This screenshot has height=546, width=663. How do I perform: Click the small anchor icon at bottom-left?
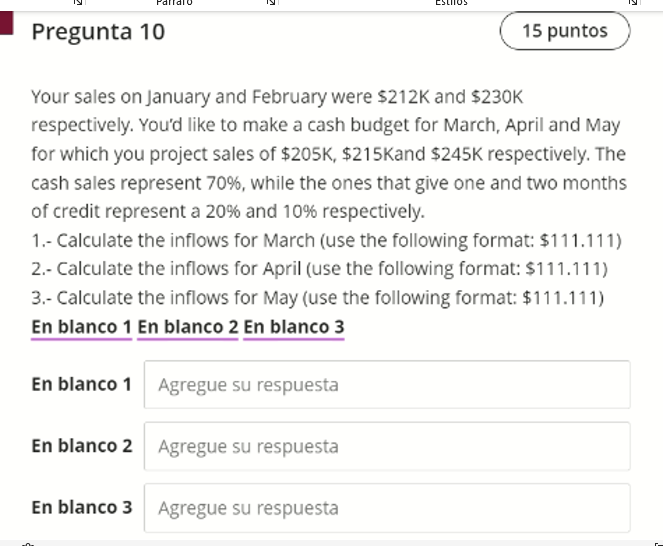[26, 543]
